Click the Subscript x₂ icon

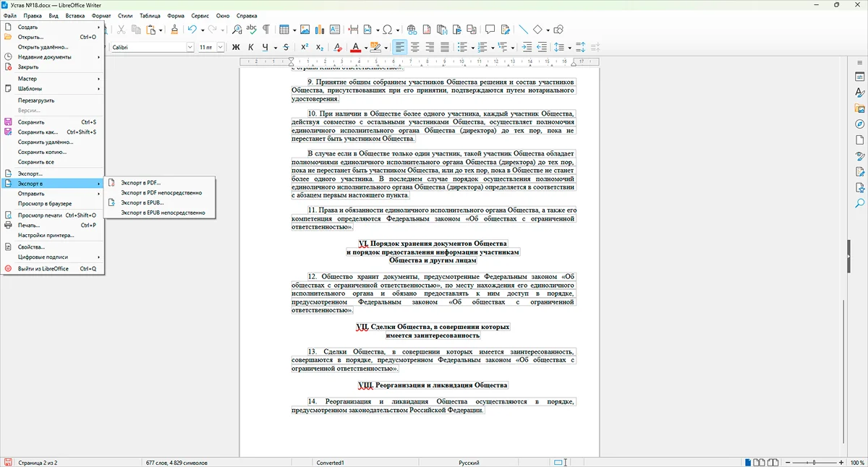[320, 47]
